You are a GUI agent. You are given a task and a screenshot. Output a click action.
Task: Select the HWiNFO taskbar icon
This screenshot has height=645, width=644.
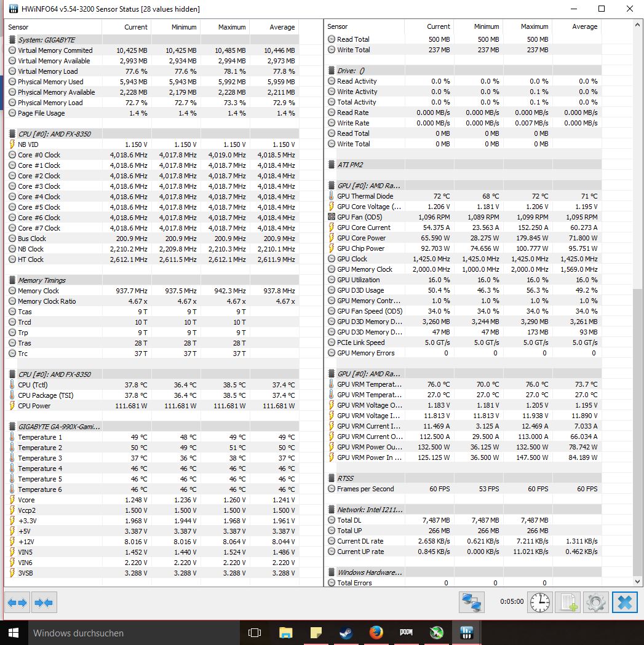[x=467, y=633]
